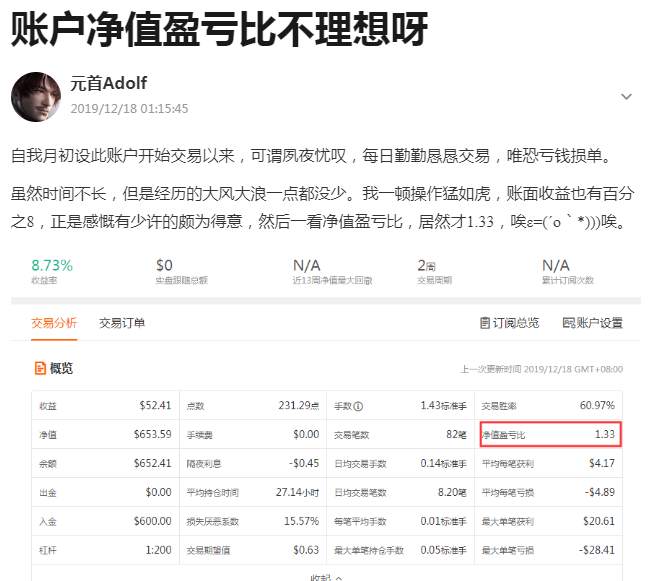The width and height of the screenshot is (661, 581).
Task: Click the 杠杆 value 1:200
Action: coord(158,550)
